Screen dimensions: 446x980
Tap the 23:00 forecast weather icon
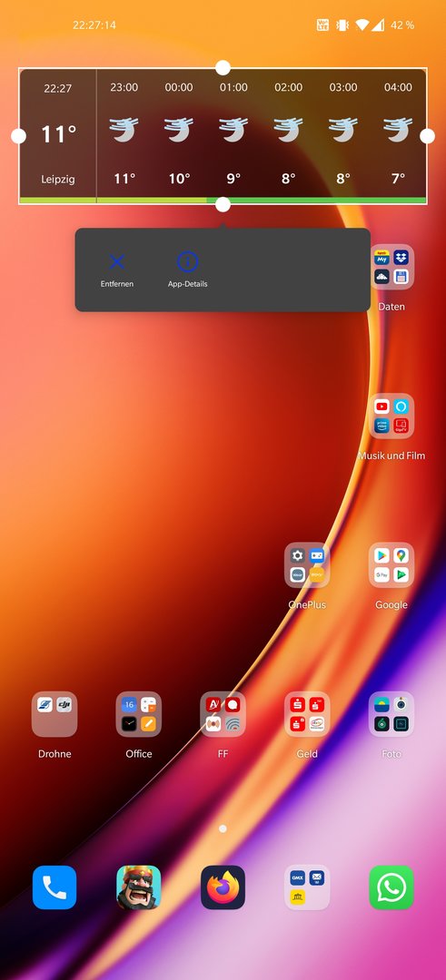click(124, 130)
